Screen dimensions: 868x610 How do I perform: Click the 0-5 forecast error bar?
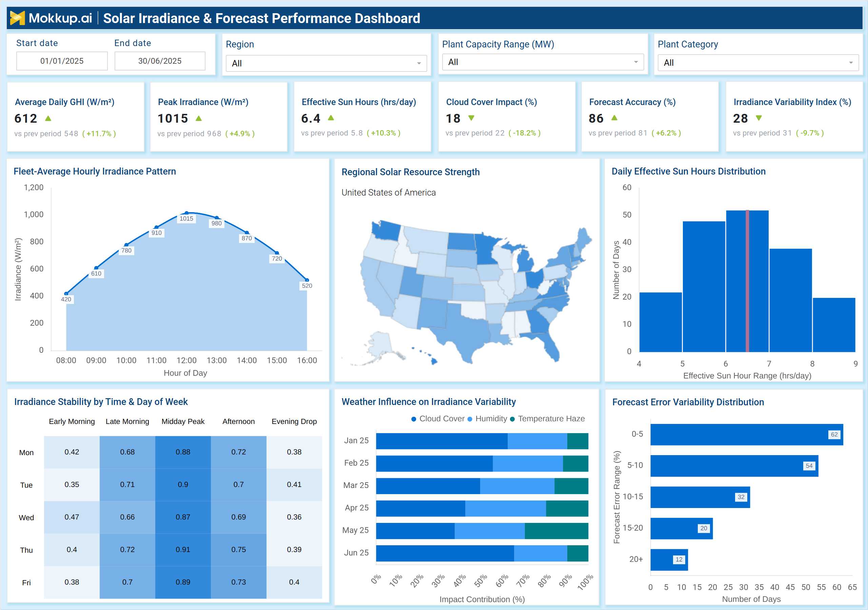point(747,434)
